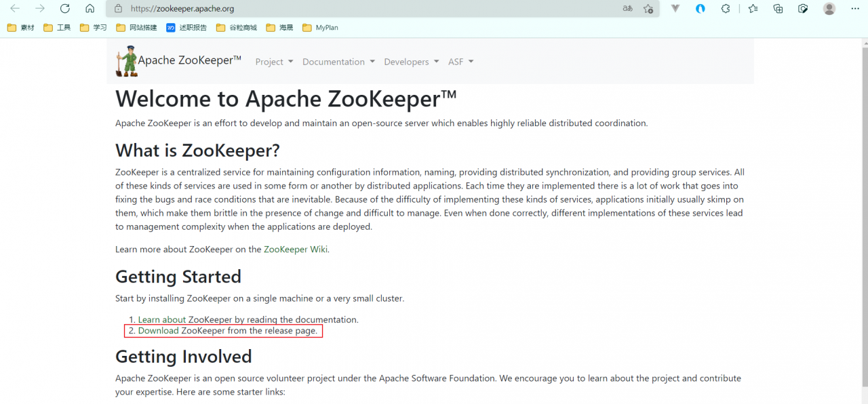Open the MyPlan bookmark folder
The height and width of the screenshot is (404, 868).
pyautogui.click(x=320, y=28)
